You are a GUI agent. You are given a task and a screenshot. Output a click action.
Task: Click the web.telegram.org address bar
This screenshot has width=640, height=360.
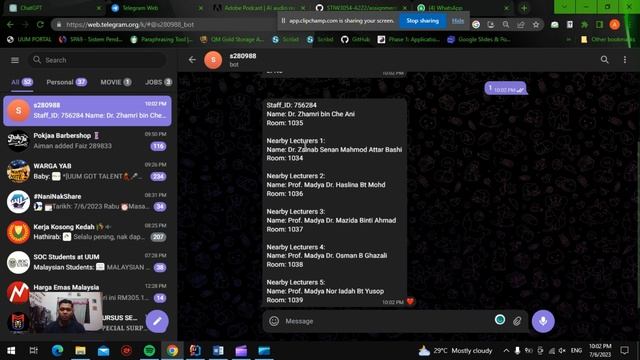click(x=163, y=24)
